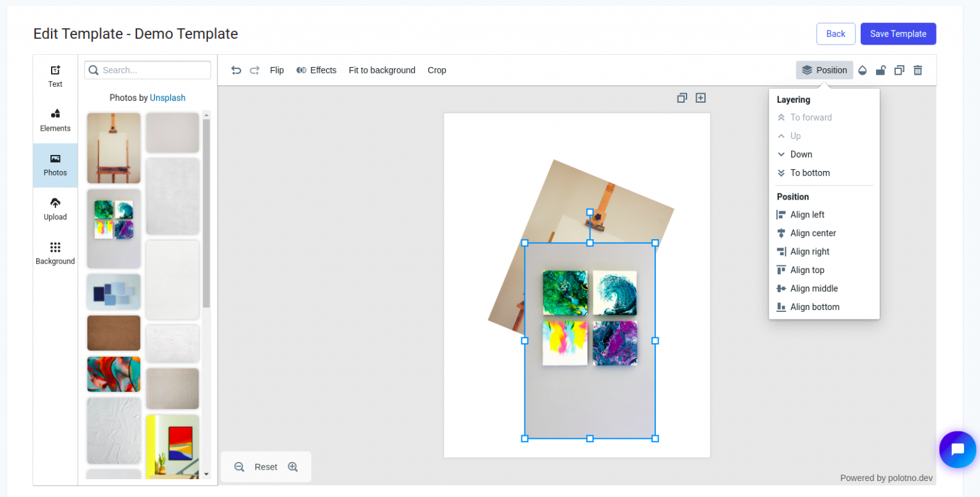Focus the photo Search field
Screen dimensions: 980x497
[x=147, y=70]
